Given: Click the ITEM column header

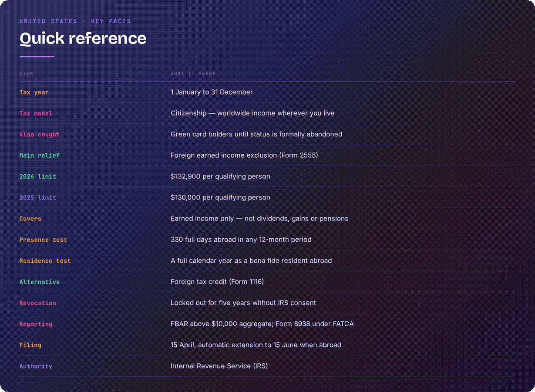Looking at the screenshot, I should coord(26,74).
